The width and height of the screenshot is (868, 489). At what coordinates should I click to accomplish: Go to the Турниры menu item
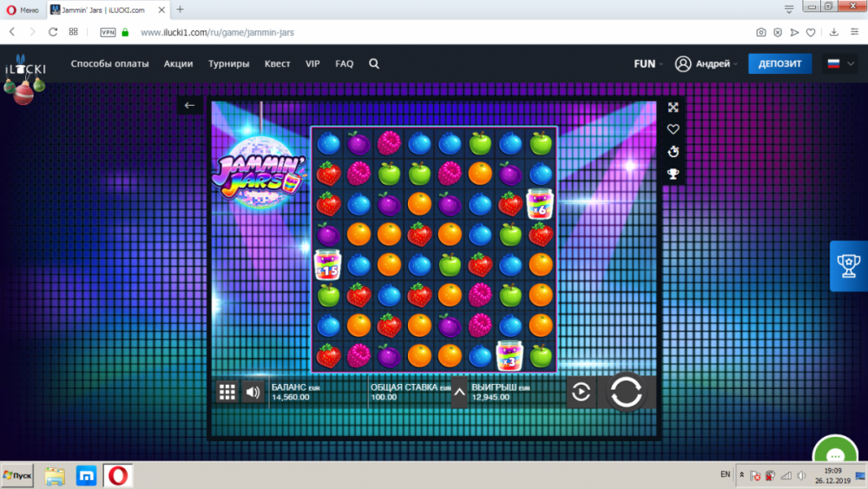[x=228, y=63]
